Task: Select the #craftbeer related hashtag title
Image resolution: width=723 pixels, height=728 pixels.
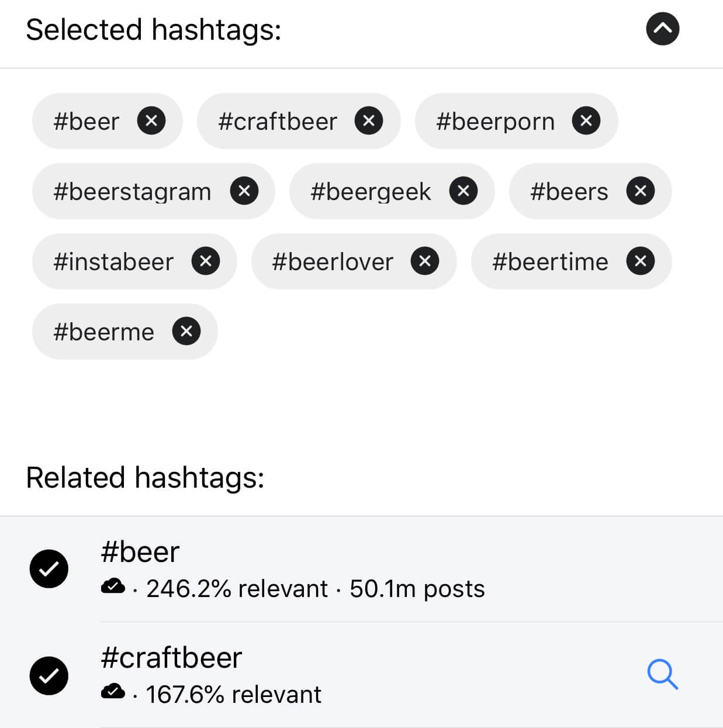Action: 171,657
